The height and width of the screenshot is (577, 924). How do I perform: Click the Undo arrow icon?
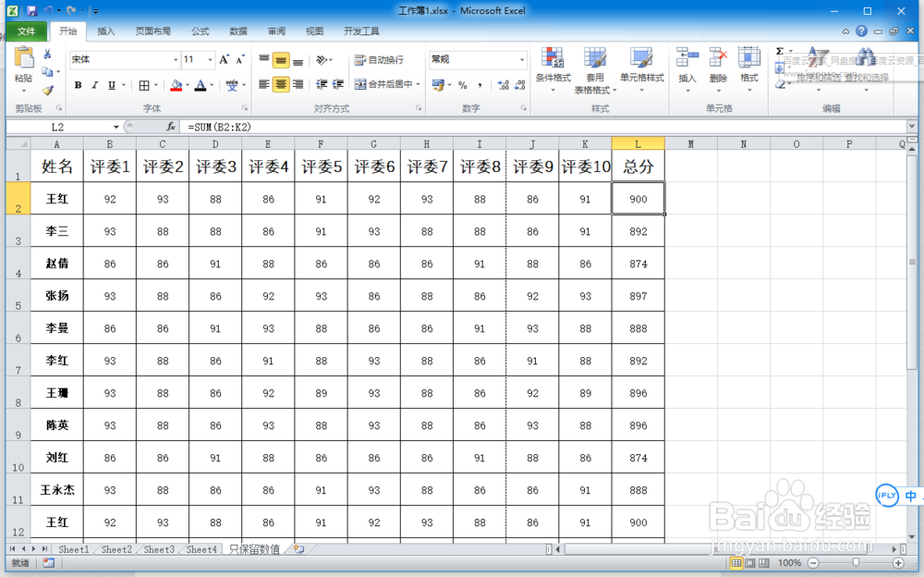[x=48, y=10]
